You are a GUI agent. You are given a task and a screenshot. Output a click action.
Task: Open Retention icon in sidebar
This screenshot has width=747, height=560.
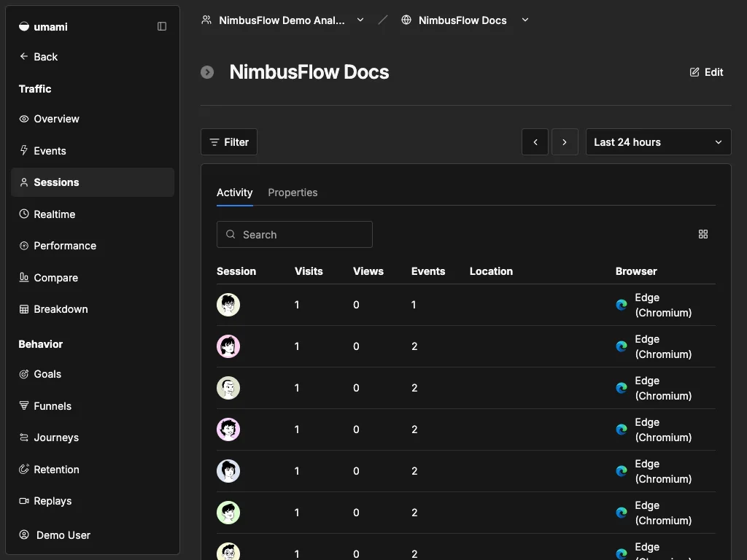24,469
